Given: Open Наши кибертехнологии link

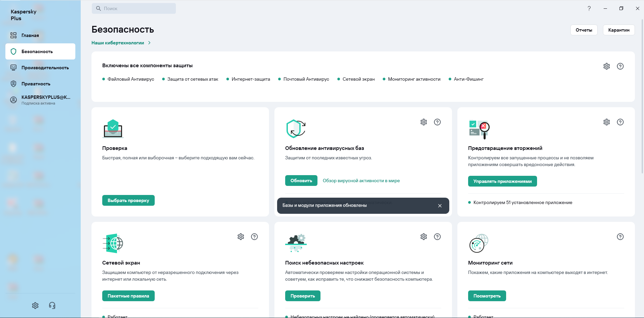Looking at the screenshot, I should pyautogui.click(x=118, y=43).
